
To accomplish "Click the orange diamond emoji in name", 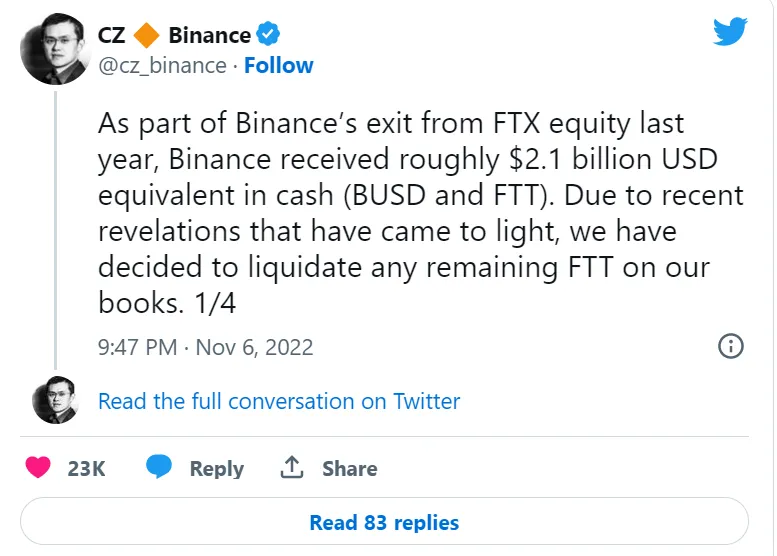I will point(147,35).
